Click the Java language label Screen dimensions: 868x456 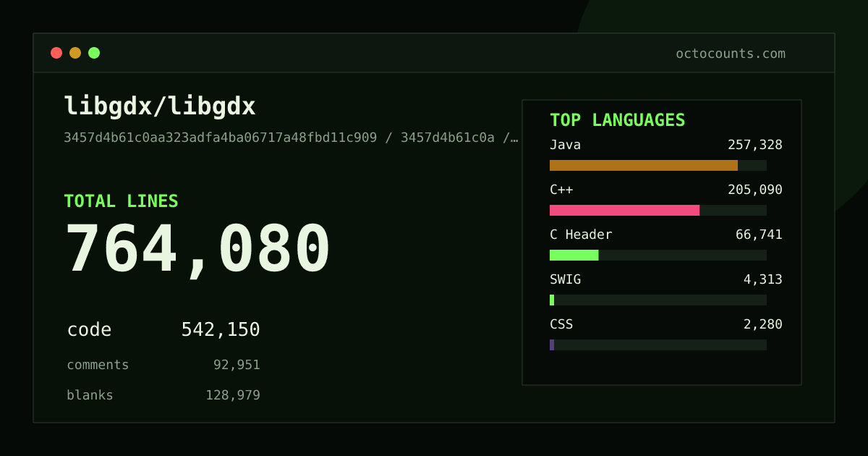point(565,145)
